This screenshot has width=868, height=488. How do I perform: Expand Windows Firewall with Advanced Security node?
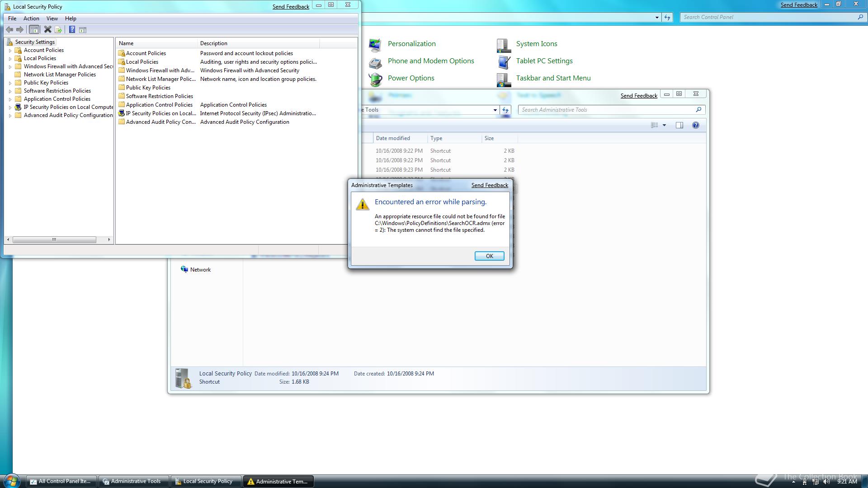click(x=10, y=67)
